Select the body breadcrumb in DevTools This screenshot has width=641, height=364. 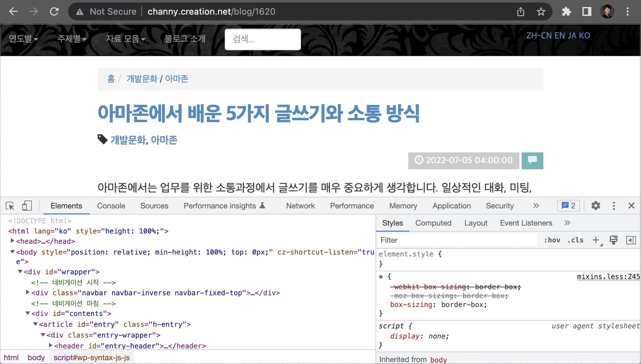point(36,357)
